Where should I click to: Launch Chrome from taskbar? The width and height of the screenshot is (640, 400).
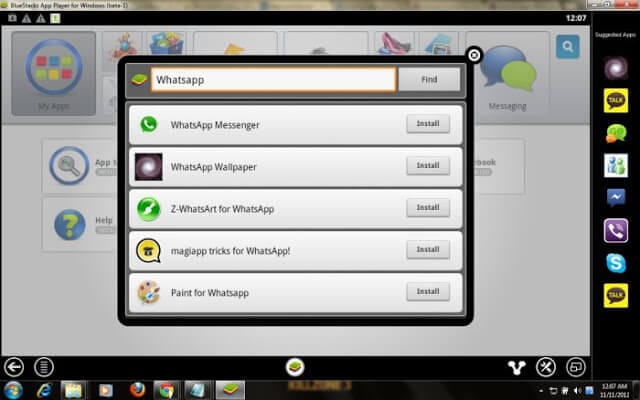[166, 391]
